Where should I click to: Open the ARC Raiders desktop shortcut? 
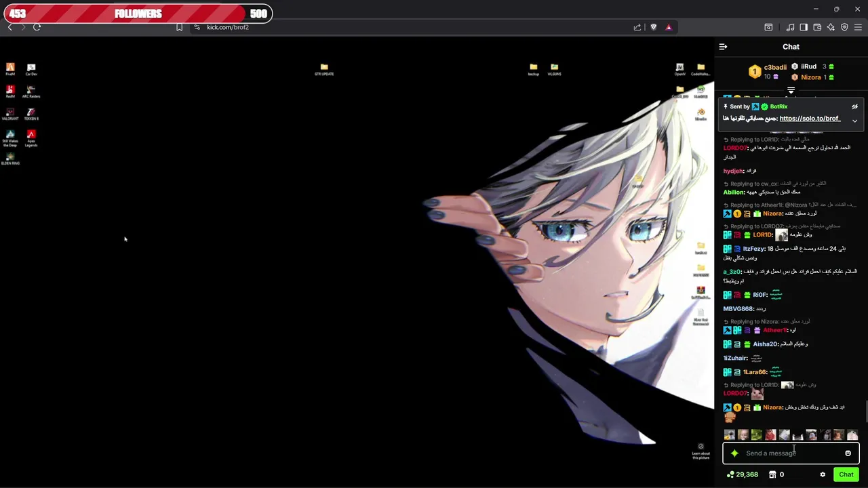click(x=31, y=91)
